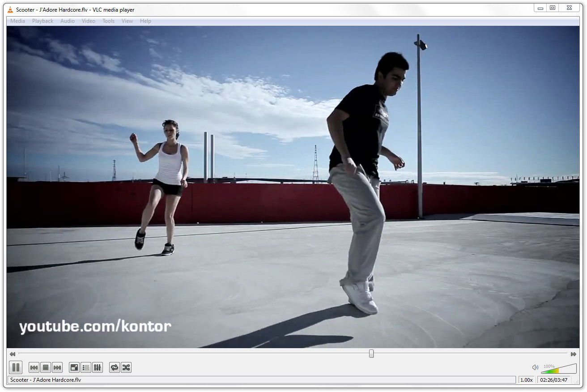Click the seek bar position handle
The height and width of the screenshot is (392, 587).
pos(371,354)
